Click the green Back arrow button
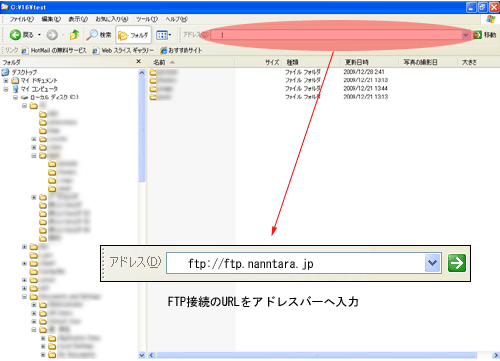 [15, 35]
